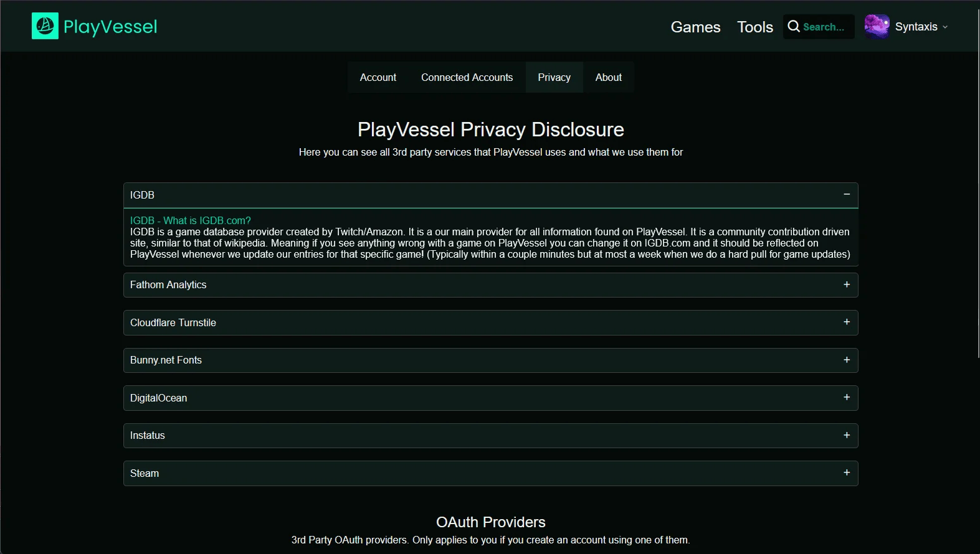Click the Syntaxis username
Viewport: 980px width, 554px height.
coord(916,27)
